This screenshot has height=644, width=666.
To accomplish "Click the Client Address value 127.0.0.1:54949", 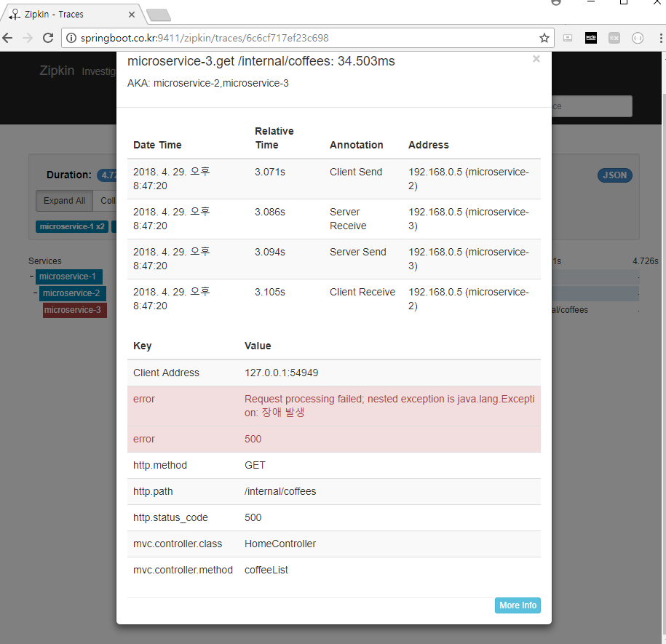I will (x=281, y=373).
